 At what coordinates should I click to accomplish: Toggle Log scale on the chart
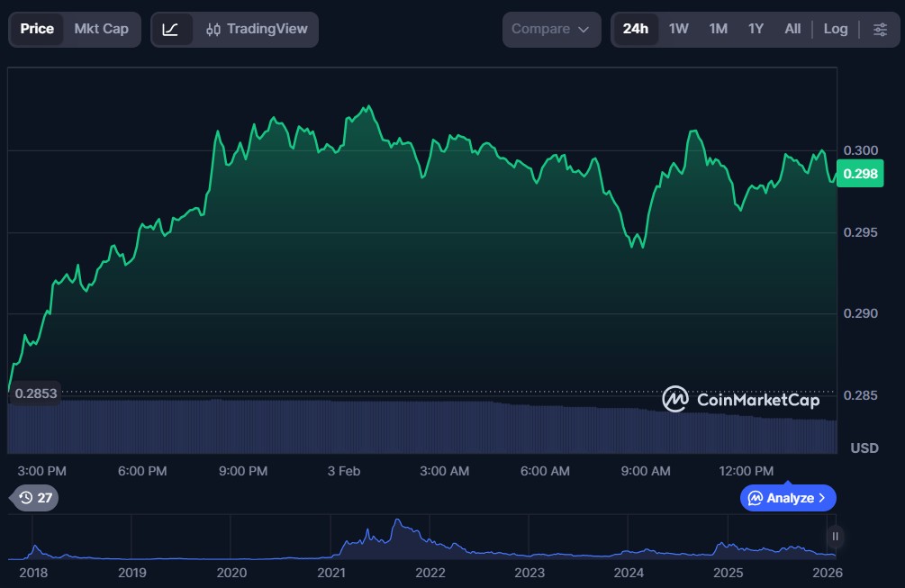click(x=835, y=29)
